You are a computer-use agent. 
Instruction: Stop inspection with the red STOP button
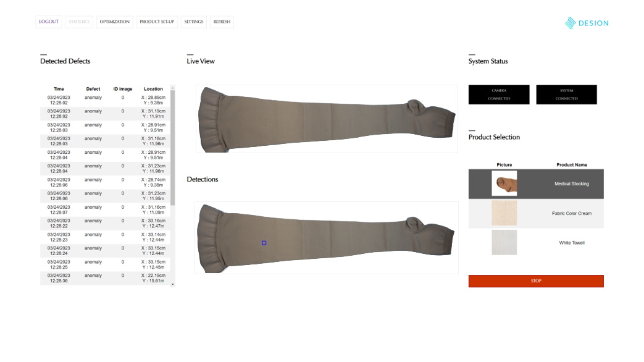point(536,281)
